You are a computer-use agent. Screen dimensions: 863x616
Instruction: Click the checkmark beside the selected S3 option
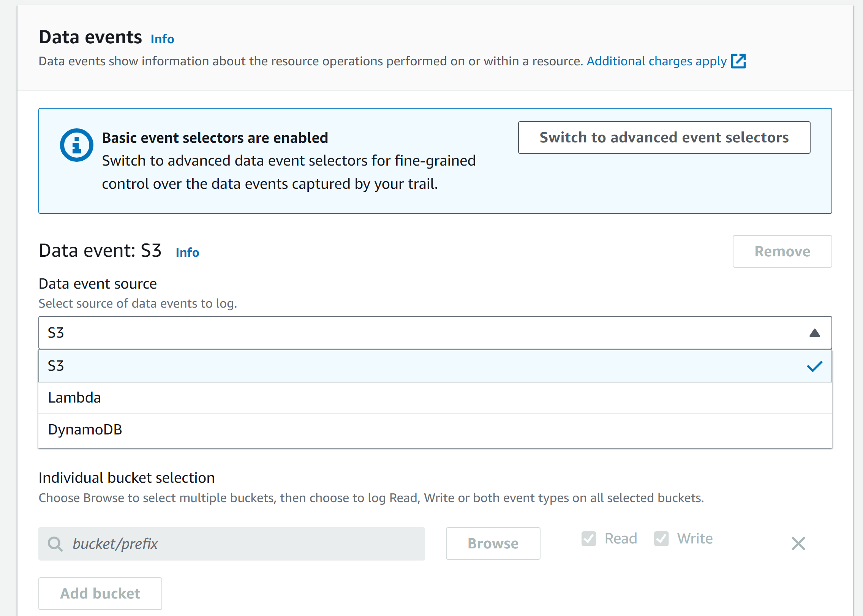814,366
